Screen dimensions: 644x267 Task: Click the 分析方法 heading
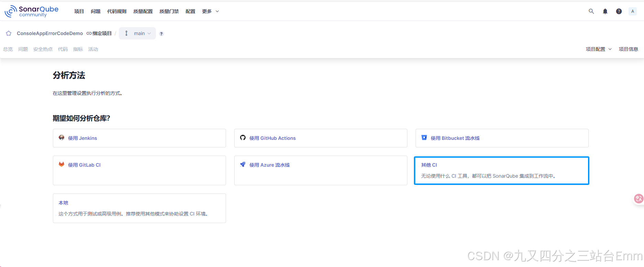click(69, 75)
